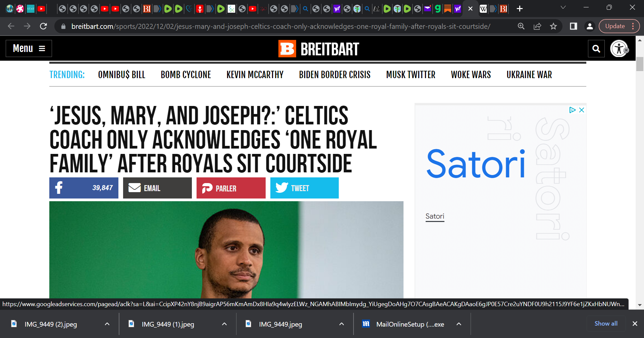Click the Breitbart logo
The height and width of the screenshot is (338, 644).
click(x=319, y=49)
